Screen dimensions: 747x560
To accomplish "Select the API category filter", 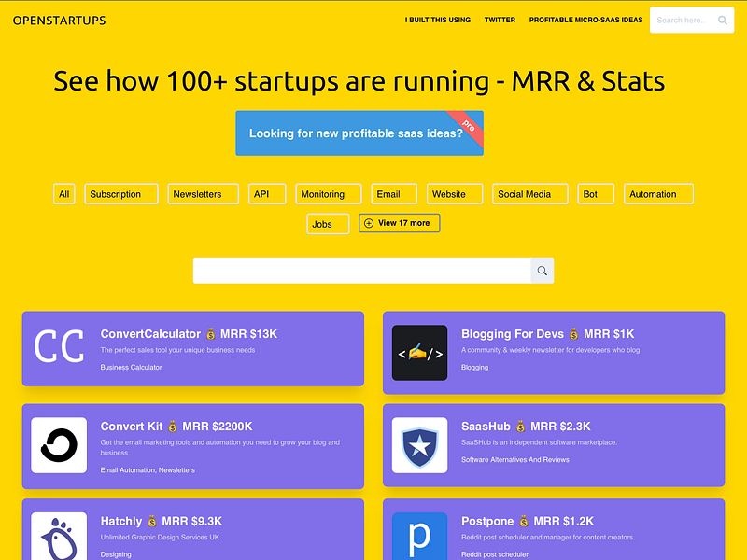I will tap(267, 194).
